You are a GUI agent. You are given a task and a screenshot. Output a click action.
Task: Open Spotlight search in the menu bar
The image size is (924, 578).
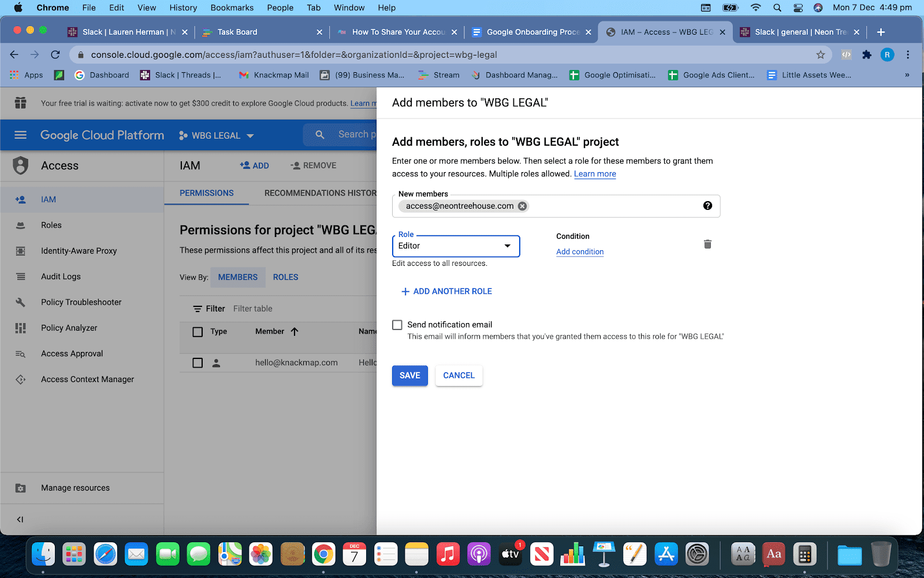(x=777, y=8)
